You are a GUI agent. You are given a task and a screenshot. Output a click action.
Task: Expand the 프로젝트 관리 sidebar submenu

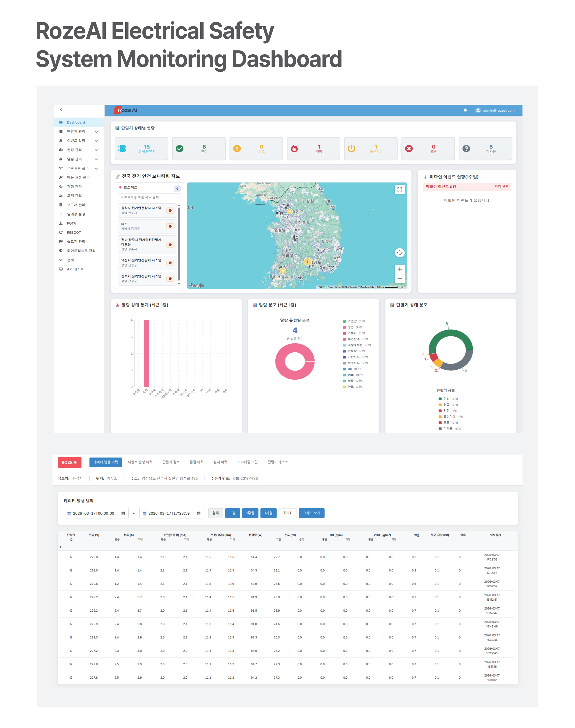click(96, 168)
